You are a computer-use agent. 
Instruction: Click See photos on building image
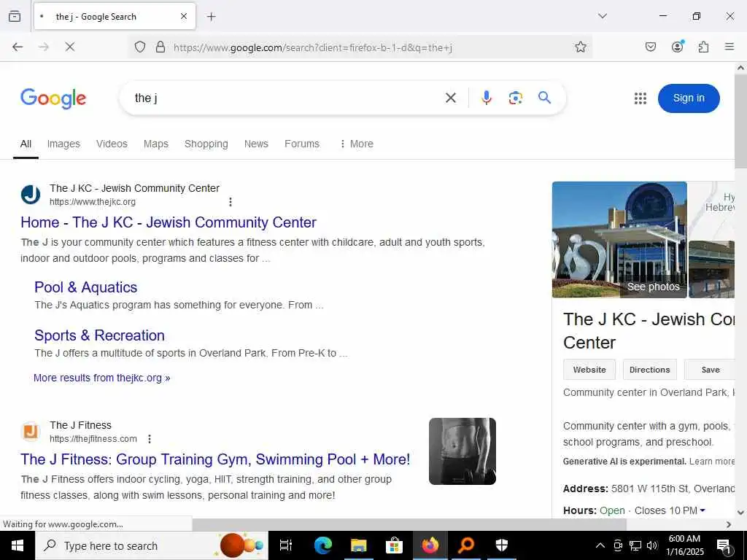click(653, 287)
